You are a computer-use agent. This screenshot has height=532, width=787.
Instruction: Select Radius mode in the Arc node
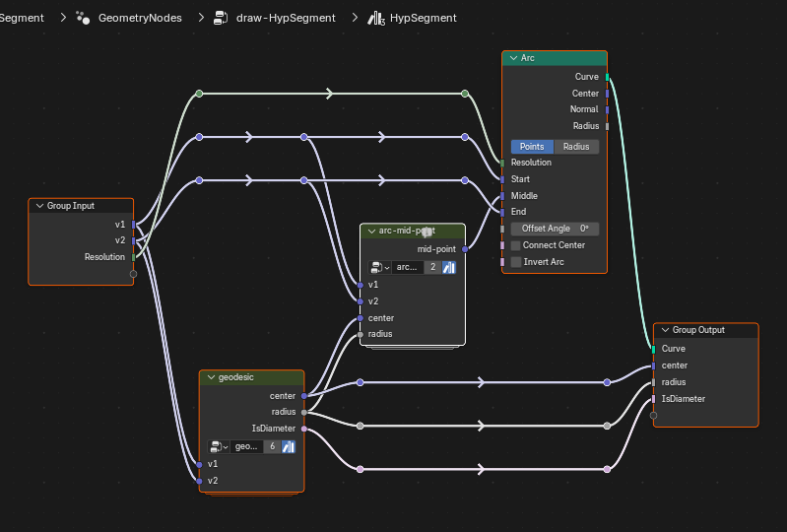click(x=576, y=147)
